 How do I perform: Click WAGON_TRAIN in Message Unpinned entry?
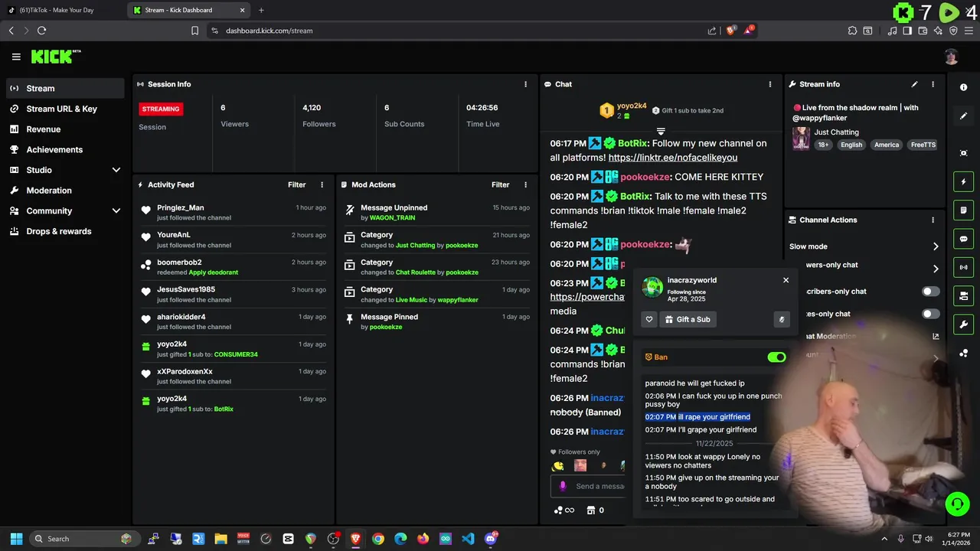[x=392, y=218]
